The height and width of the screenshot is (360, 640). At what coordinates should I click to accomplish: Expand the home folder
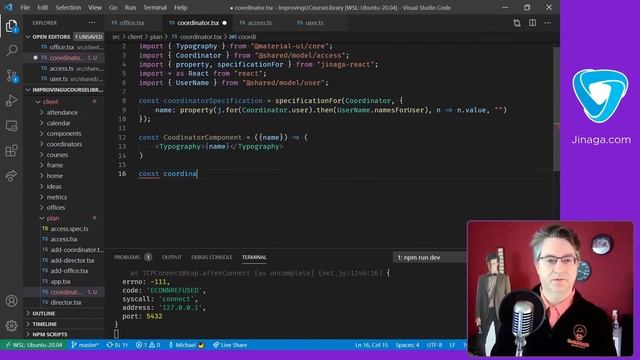point(55,176)
